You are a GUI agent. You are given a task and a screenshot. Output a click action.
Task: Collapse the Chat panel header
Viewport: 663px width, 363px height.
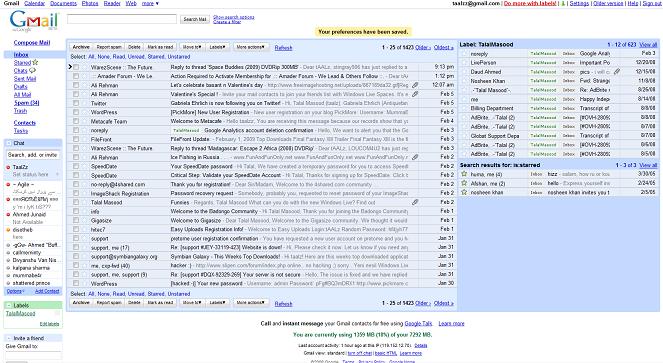tap(9, 143)
